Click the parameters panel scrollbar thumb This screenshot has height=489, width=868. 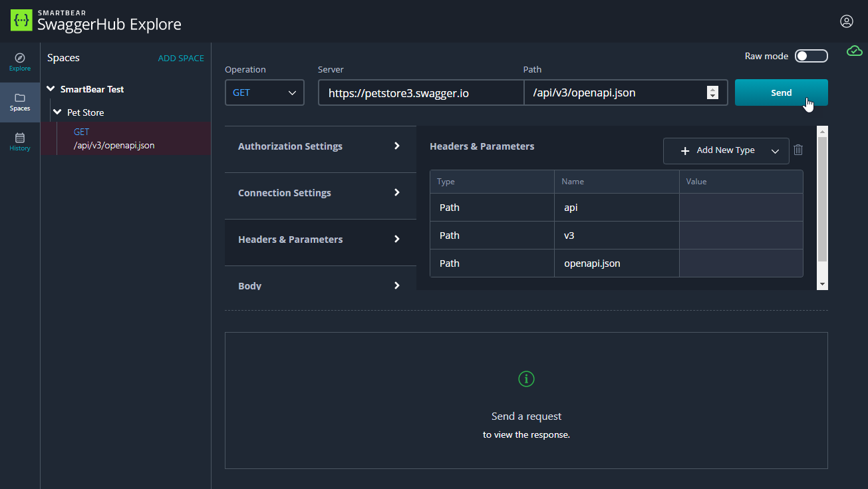tap(822, 199)
